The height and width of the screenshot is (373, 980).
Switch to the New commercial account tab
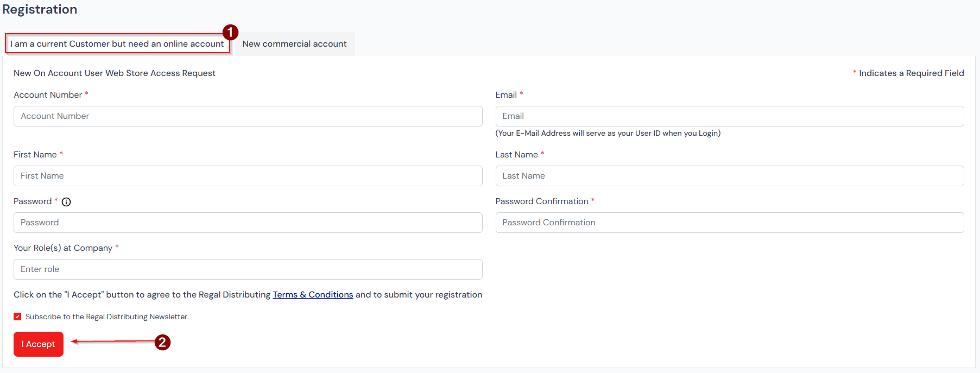tap(294, 44)
